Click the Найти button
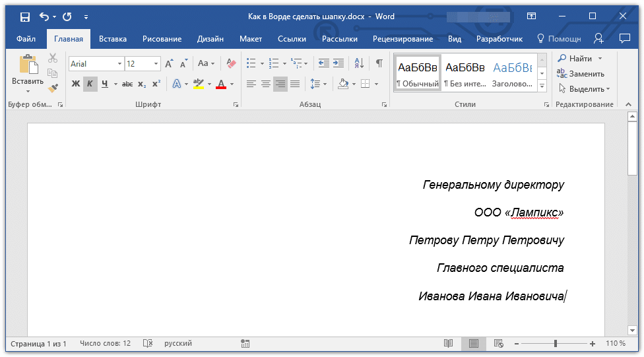 pos(575,59)
